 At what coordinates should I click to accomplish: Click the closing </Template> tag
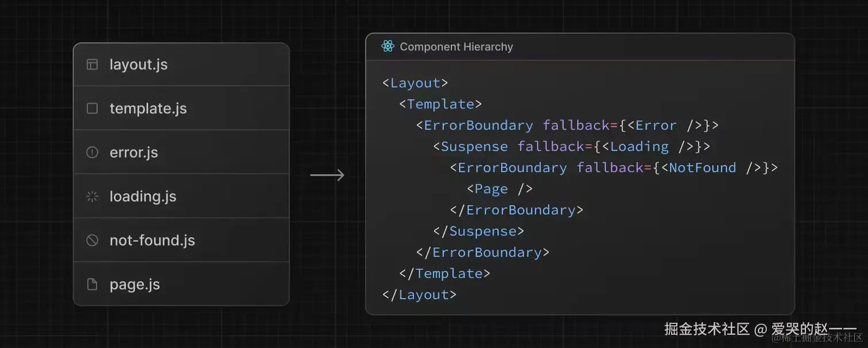coord(444,273)
